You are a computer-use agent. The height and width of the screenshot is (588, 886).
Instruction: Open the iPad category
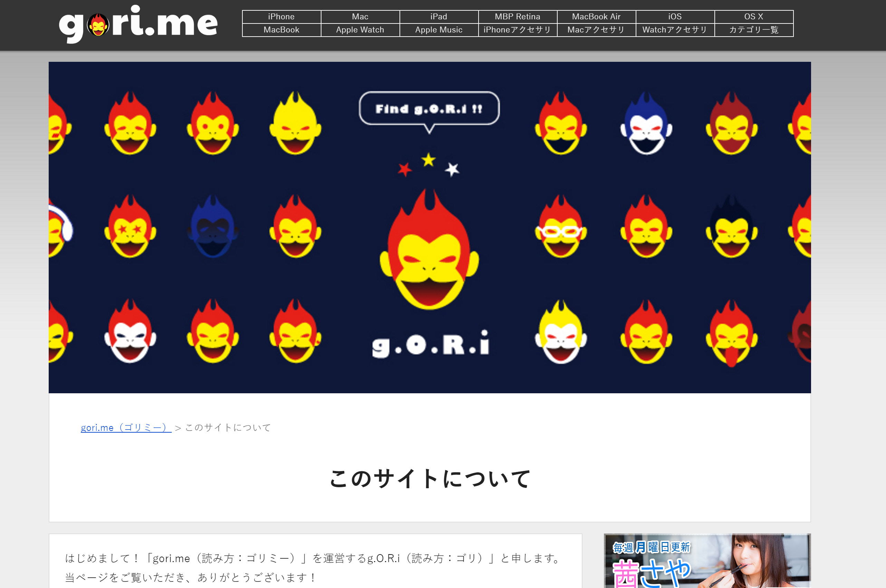(x=439, y=17)
